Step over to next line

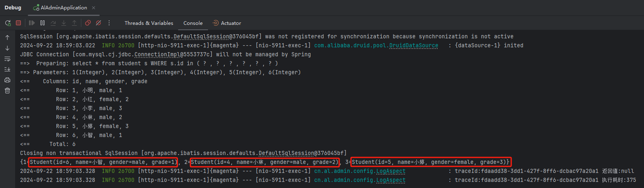(53, 23)
